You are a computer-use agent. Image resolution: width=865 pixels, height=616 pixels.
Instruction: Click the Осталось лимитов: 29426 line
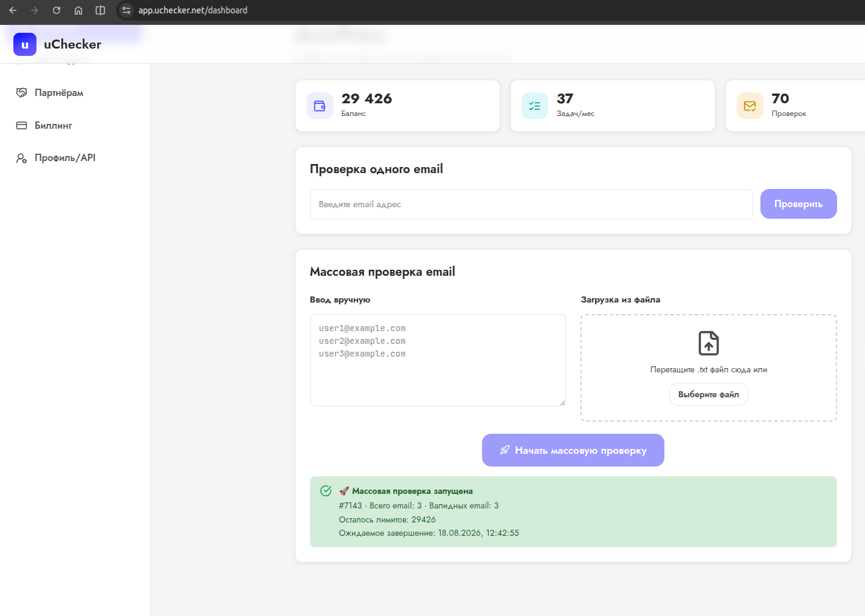coord(387,519)
